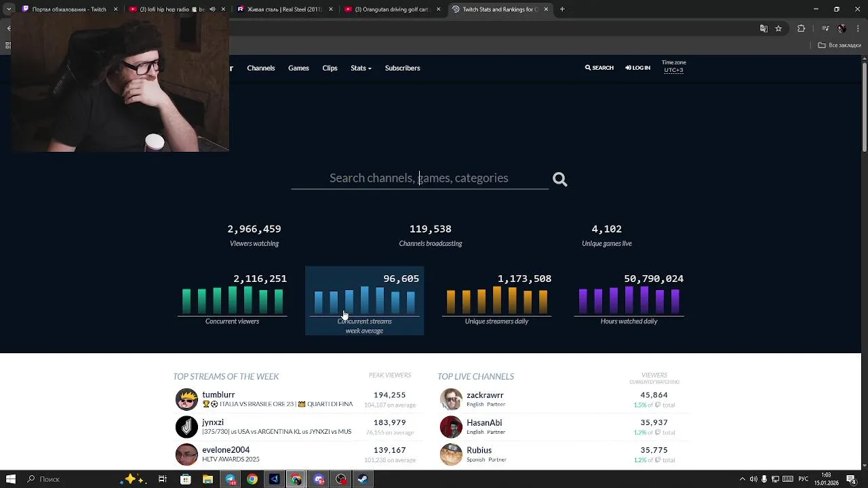Open the notification center icon

(x=851, y=479)
